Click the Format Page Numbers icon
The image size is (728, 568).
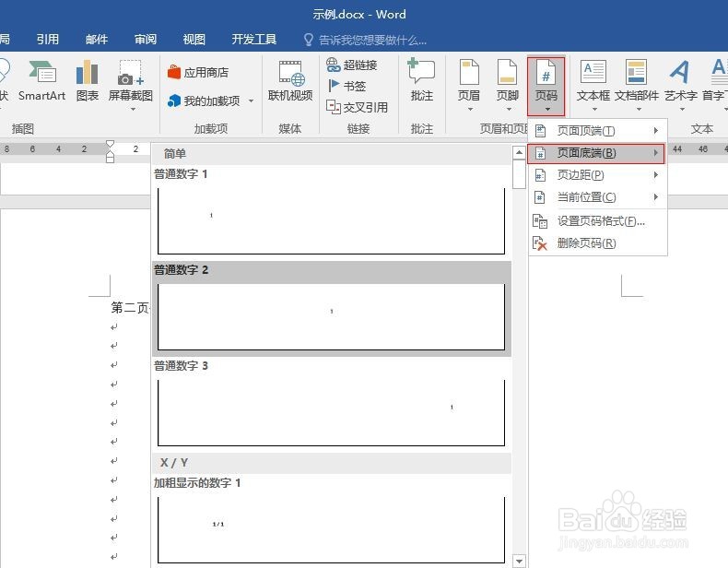point(540,221)
